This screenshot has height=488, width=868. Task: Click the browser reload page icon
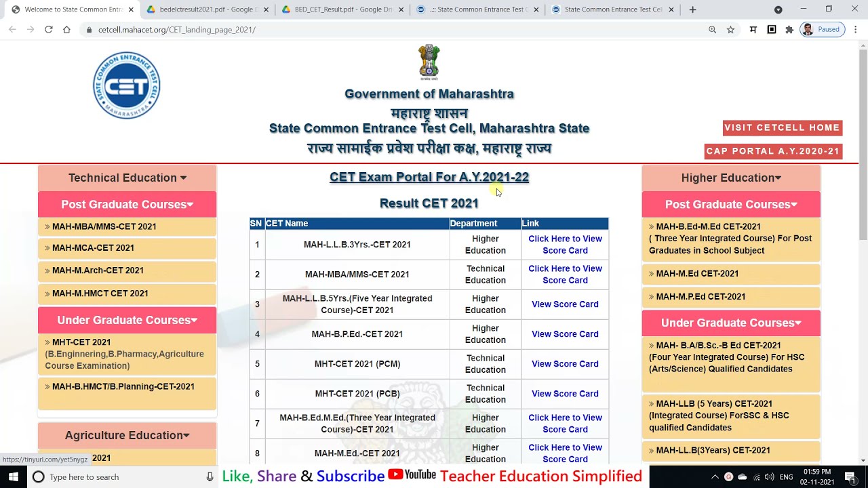48,30
